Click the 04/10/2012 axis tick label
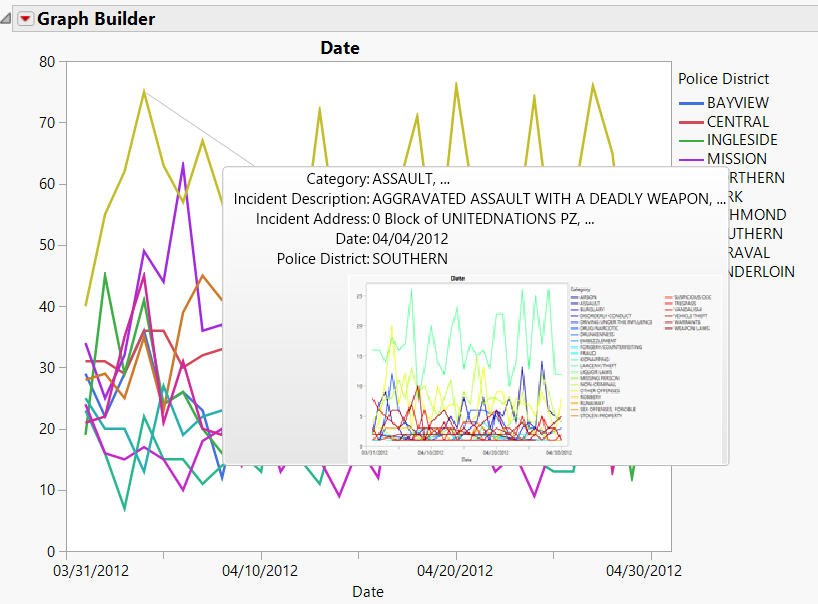The width and height of the screenshot is (818, 604). pos(259,570)
